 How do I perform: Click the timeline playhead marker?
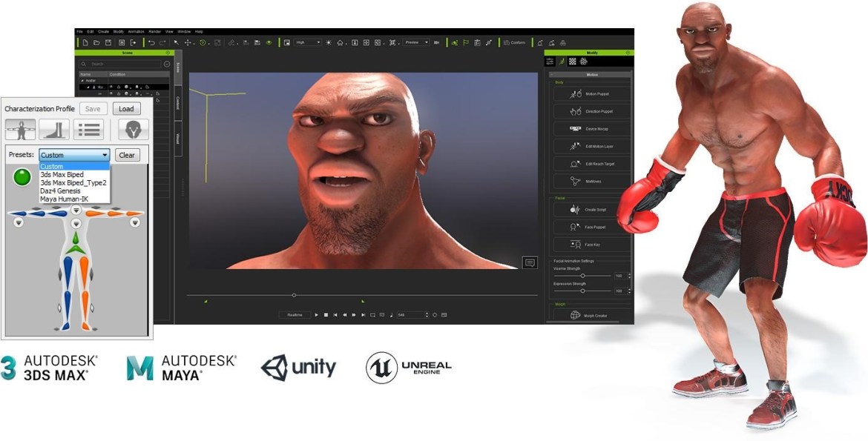[x=294, y=296]
